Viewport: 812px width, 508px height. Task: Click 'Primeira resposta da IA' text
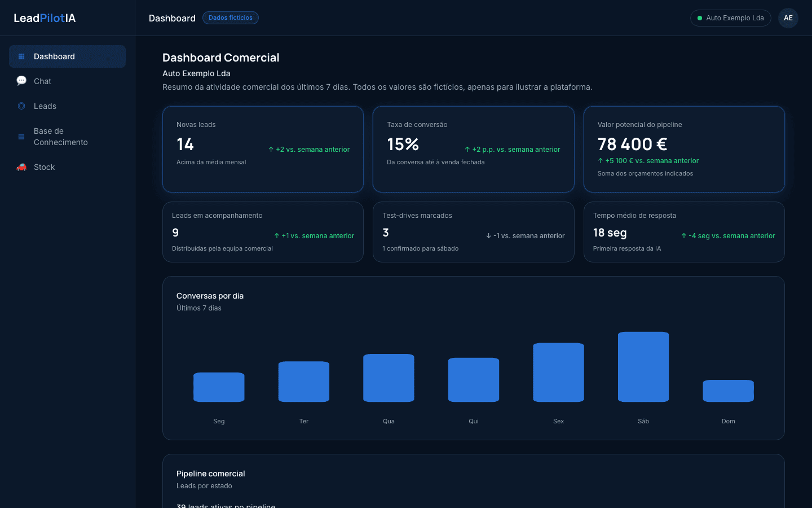point(627,248)
